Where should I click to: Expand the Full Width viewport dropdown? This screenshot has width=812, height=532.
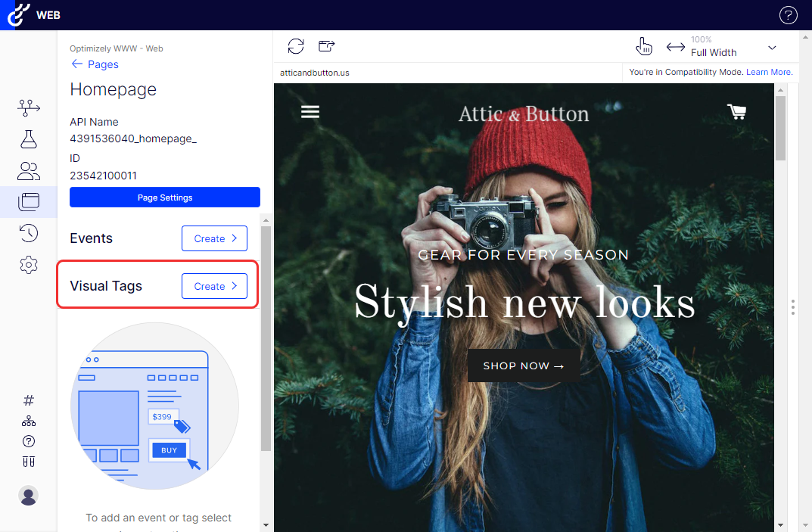coord(772,48)
